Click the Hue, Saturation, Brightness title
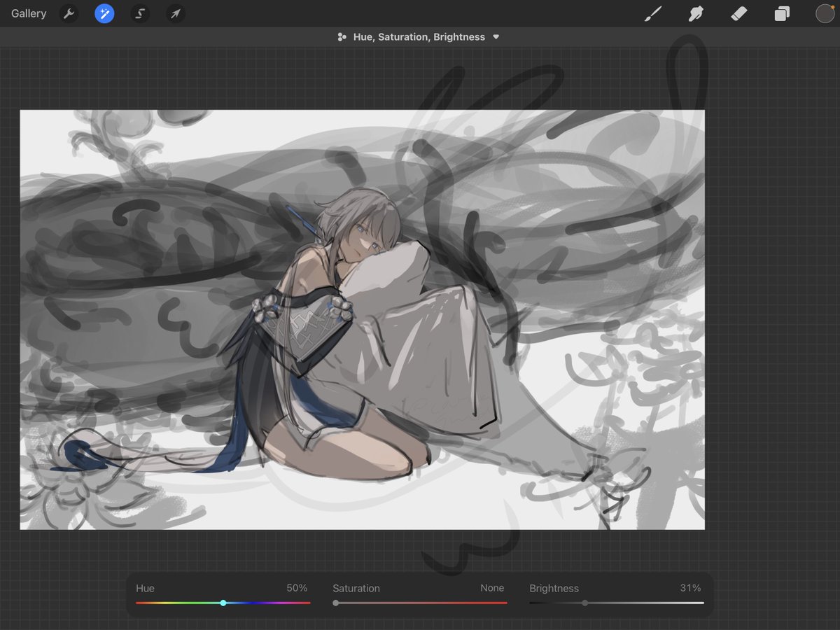Screen dimensions: 840x630 [x=419, y=37]
